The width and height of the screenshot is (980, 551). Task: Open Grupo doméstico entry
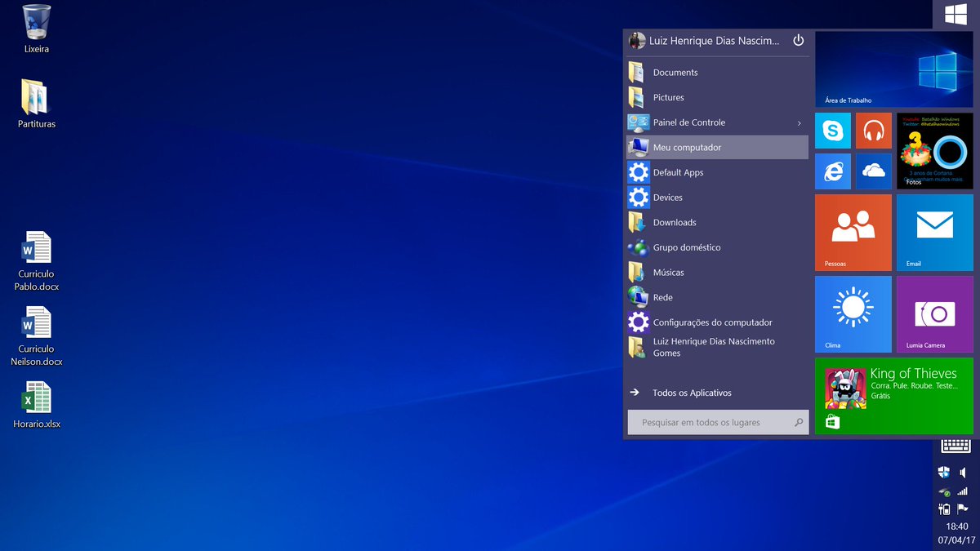tap(718, 247)
